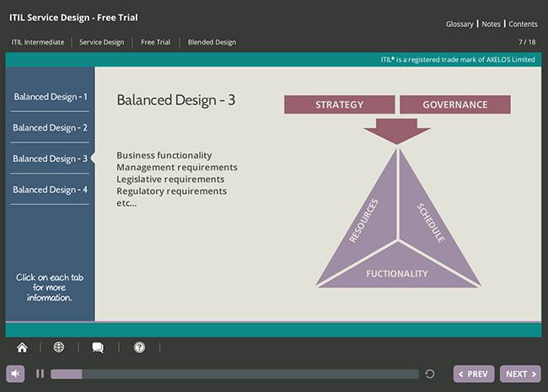Viewport: 548px width, 392px height.
Task: Open the question mark help icon
Action: (139, 347)
